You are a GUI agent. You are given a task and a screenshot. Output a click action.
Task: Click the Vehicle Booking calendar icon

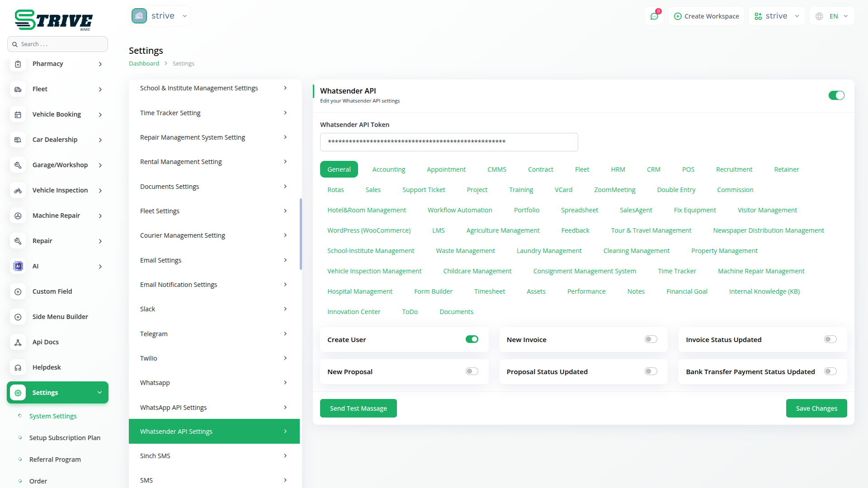(18, 115)
